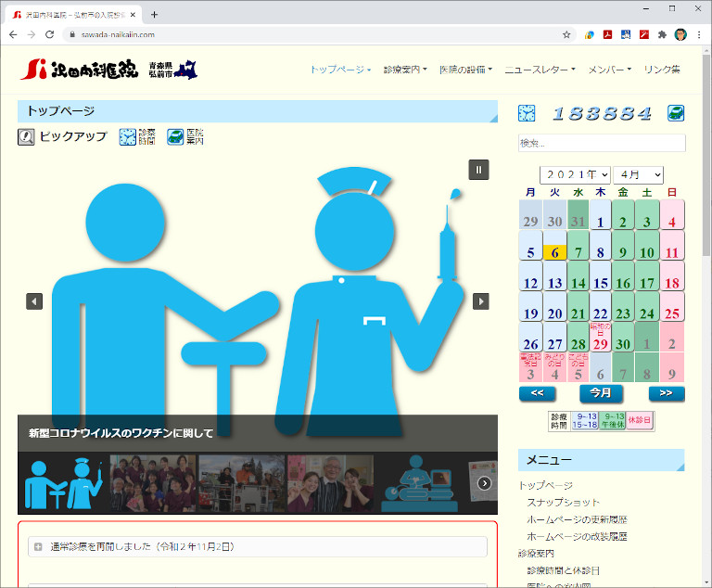Click the visitor counter 183884
Screen dimensions: 712x588
click(x=602, y=113)
